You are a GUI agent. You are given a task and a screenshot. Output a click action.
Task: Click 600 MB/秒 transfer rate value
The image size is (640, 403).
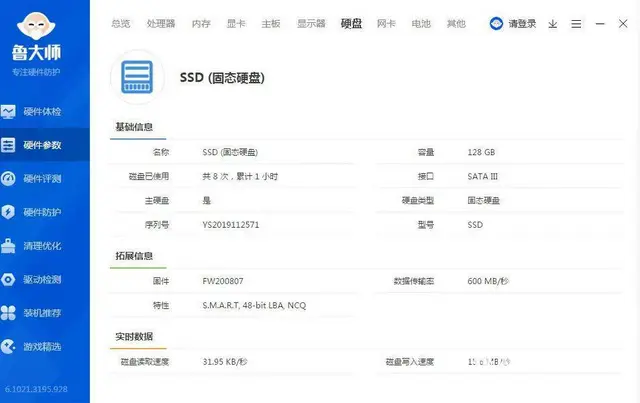point(488,281)
